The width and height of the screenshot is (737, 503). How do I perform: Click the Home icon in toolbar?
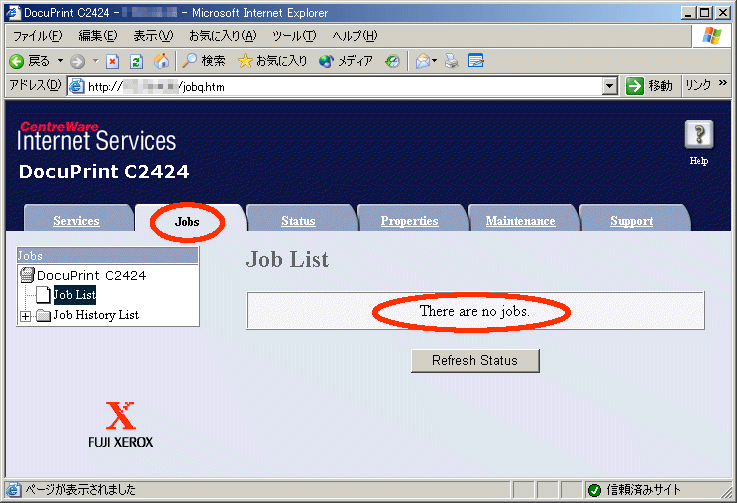pos(161,61)
